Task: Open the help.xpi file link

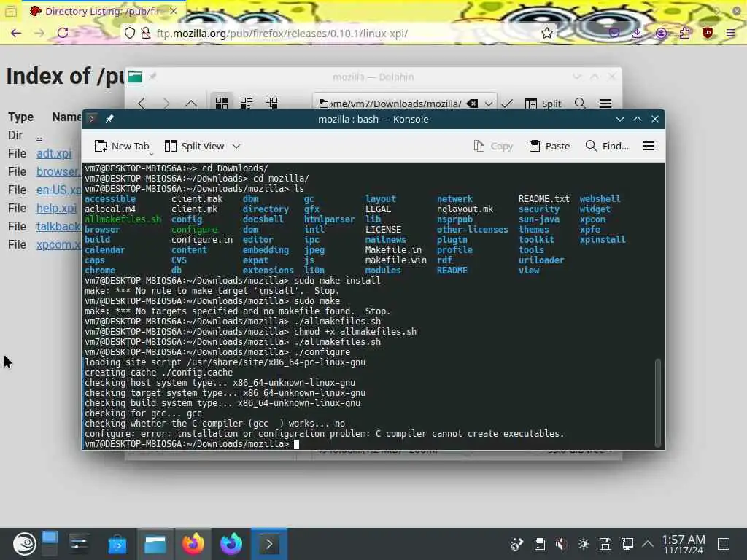Action: (56, 208)
